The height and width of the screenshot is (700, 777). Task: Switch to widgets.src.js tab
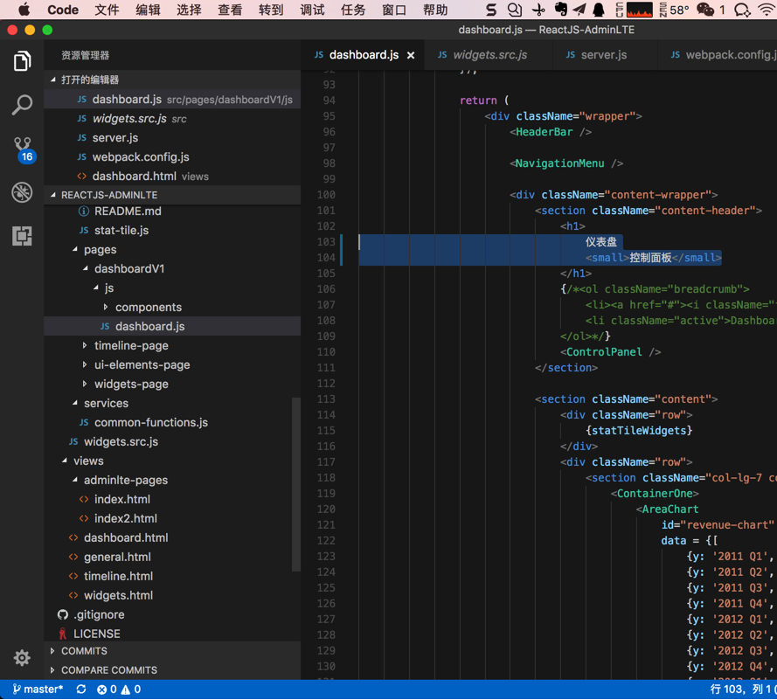pyautogui.click(x=489, y=54)
